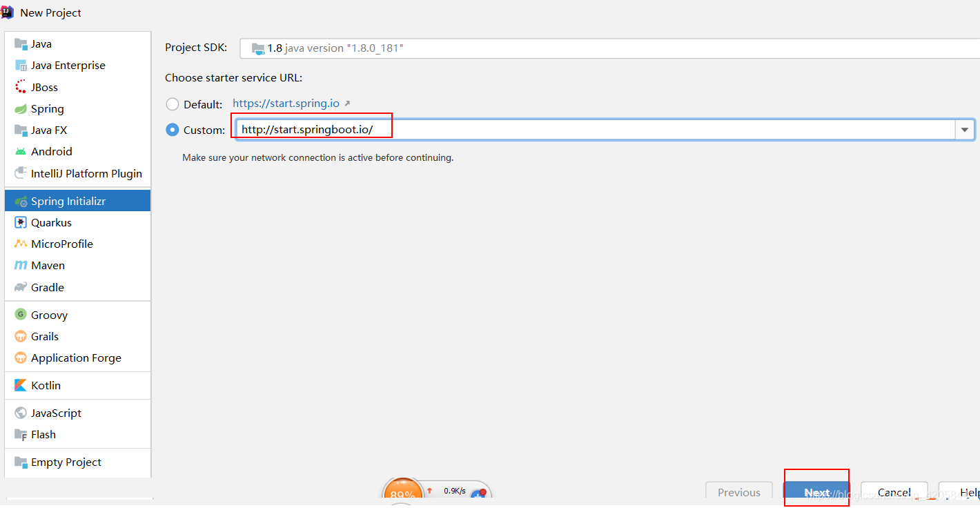980x508 pixels.
Task: Click the Gradle elephant icon
Action: pyautogui.click(x=21, y=287)
